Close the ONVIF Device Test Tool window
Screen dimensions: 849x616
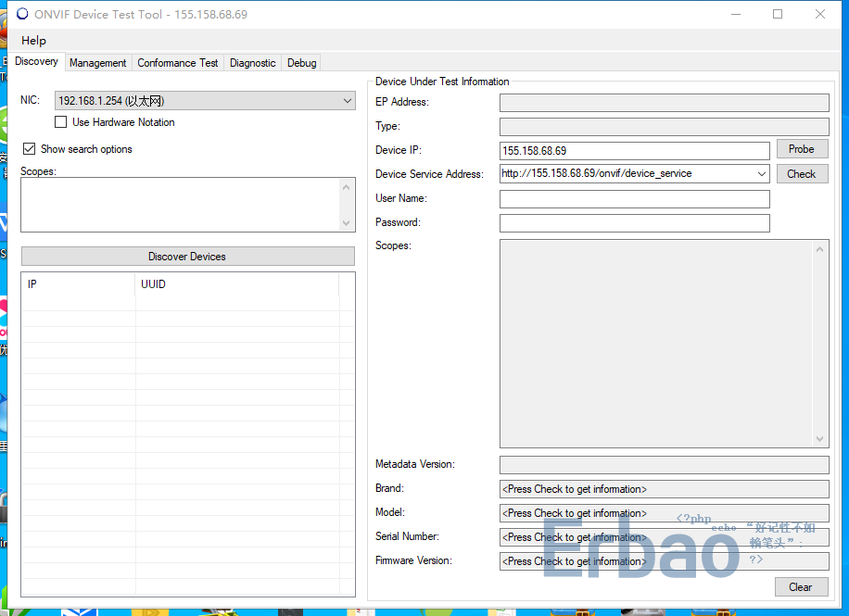[x=819, y=14]
